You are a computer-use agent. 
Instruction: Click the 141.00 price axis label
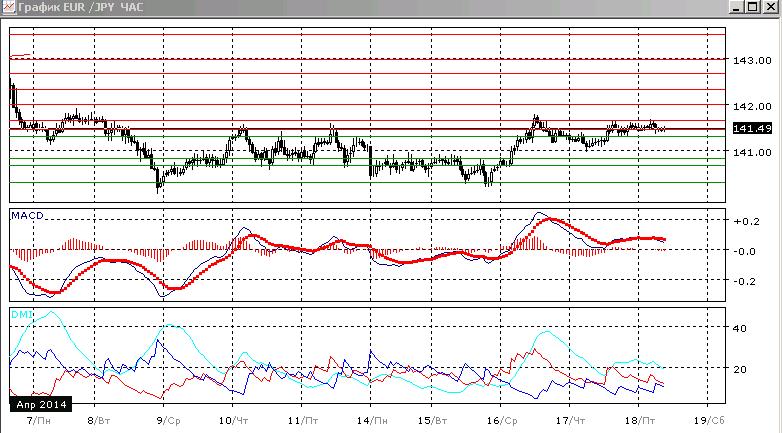click(x=752, y=152)
